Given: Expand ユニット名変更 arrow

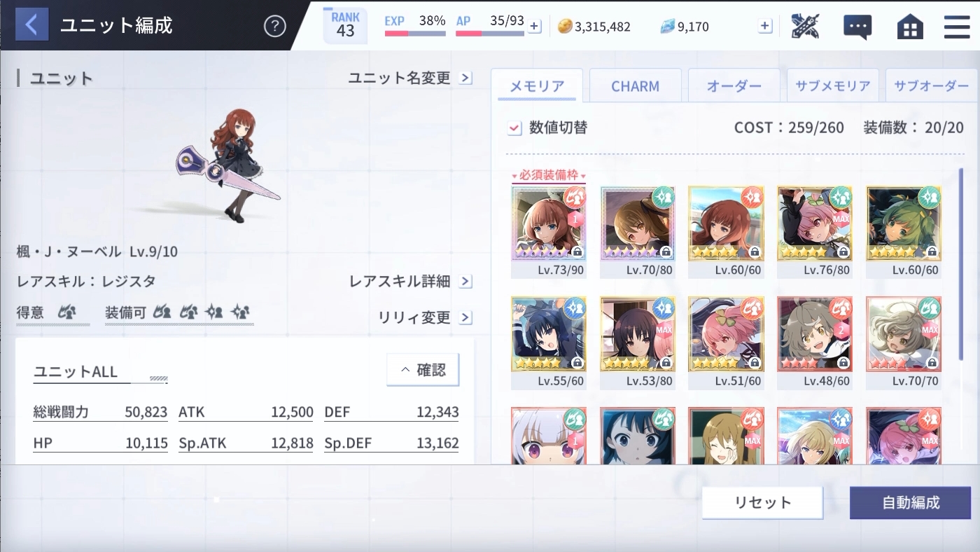Looking at the screenshot, I should click(x=465, y=78).
